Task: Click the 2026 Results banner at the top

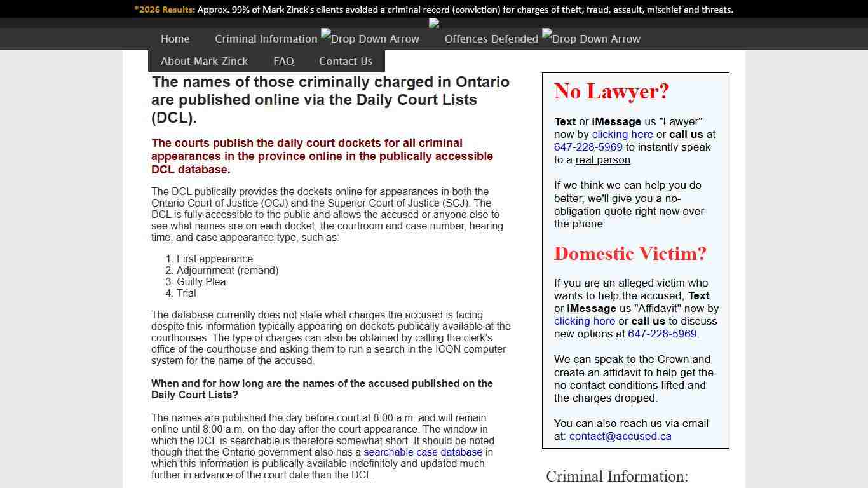Action: (434, 10)
